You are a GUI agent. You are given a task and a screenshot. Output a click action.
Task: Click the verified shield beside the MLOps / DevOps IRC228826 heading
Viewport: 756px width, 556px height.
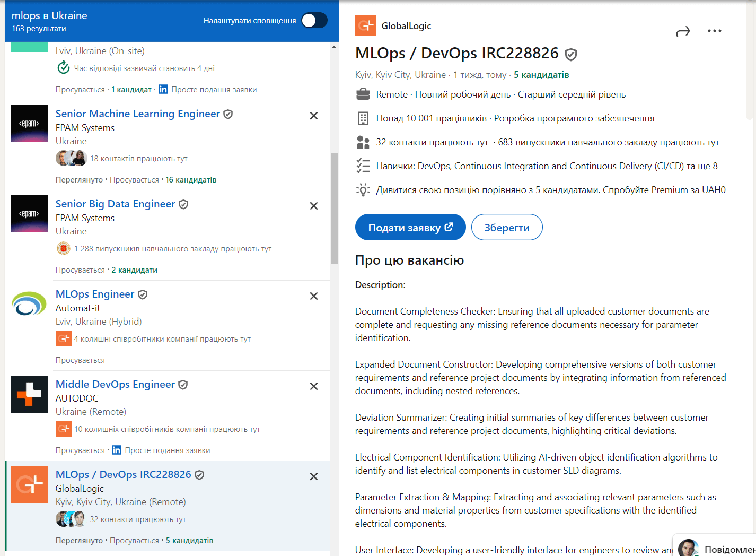click(x=571, y=54)
